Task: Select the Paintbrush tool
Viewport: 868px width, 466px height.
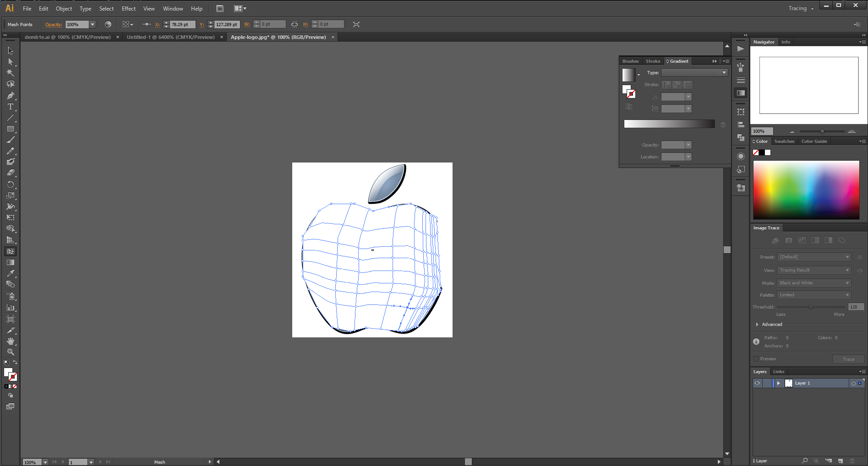Action: (x=10, y=140)
